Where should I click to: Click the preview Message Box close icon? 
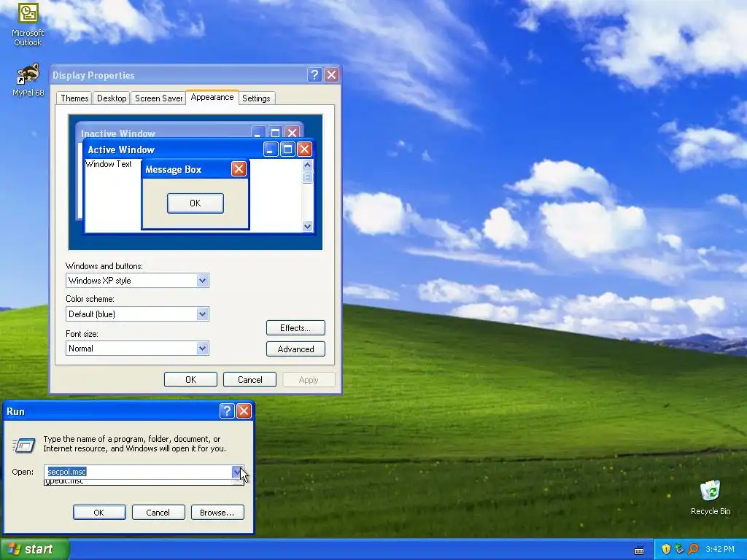pyautogui.click(x=239, y=168)
